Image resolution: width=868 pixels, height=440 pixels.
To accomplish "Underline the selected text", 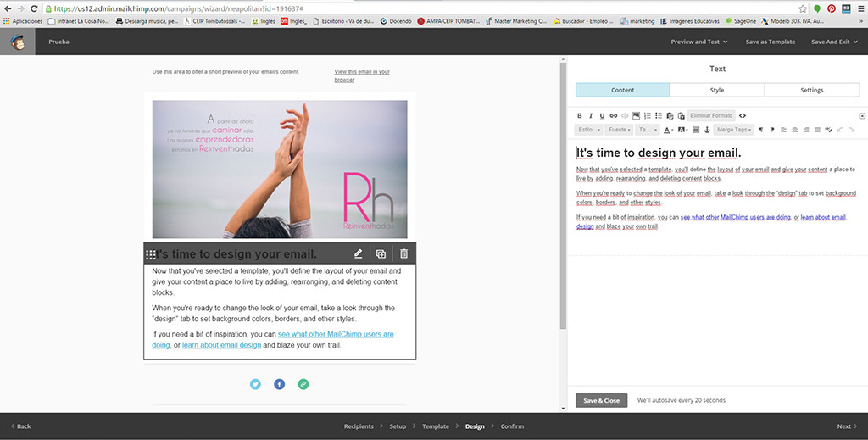I will tap(603, 115).
